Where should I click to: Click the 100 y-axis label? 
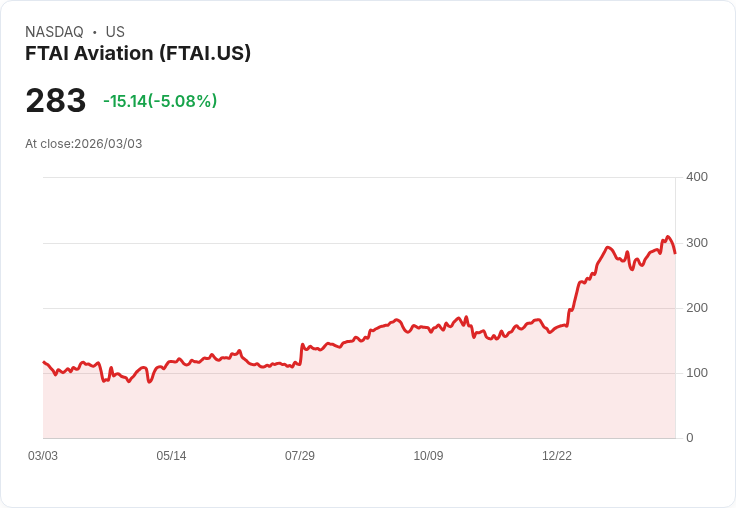pos(697,373)
